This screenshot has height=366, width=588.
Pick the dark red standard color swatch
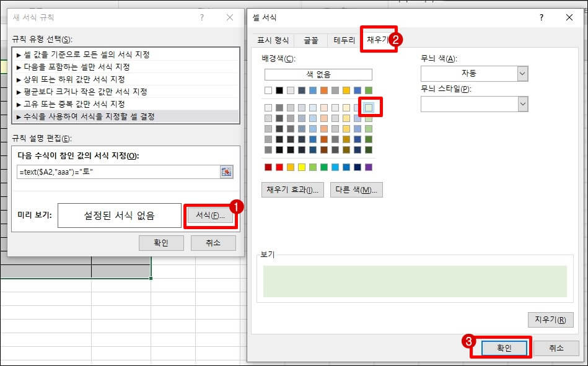tap(268, 167)
